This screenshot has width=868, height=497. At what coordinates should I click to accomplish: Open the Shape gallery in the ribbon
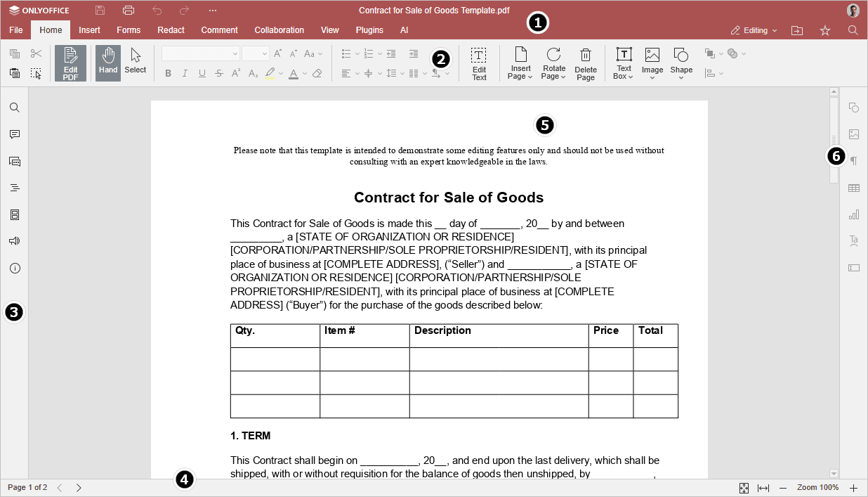(681, 64)
